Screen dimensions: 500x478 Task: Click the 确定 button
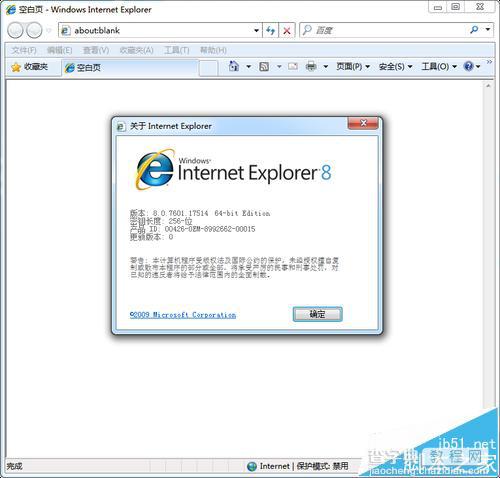[317, 314]
